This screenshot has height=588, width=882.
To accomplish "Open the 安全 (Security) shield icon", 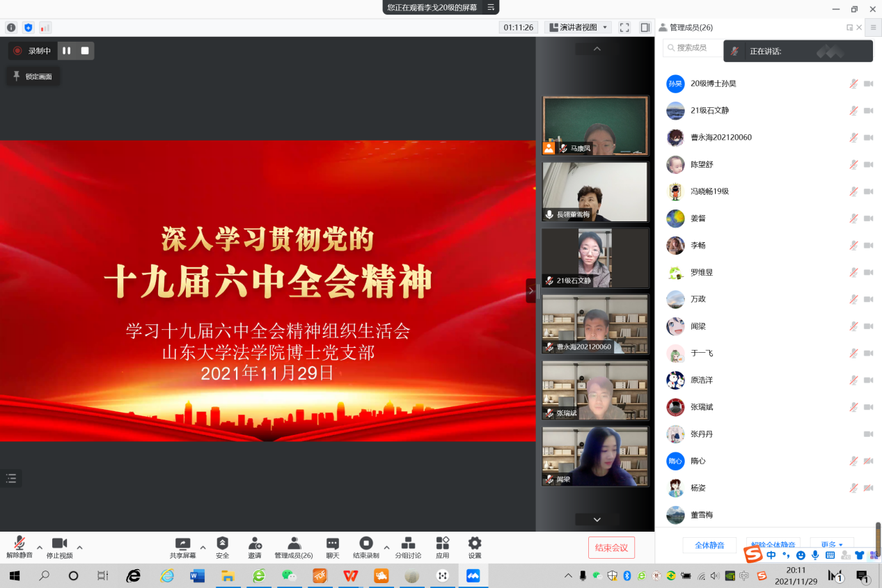I will click(x=222, y=543).
